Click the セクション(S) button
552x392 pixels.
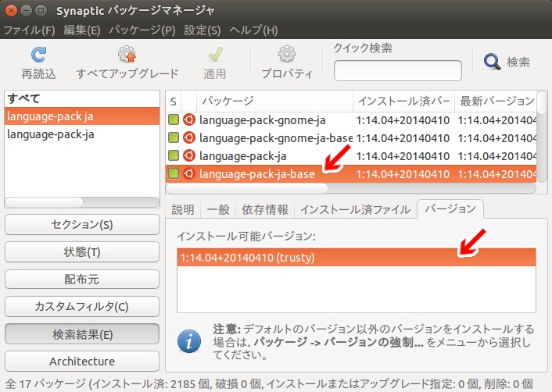pyautogui.click(x=82, y=225)
